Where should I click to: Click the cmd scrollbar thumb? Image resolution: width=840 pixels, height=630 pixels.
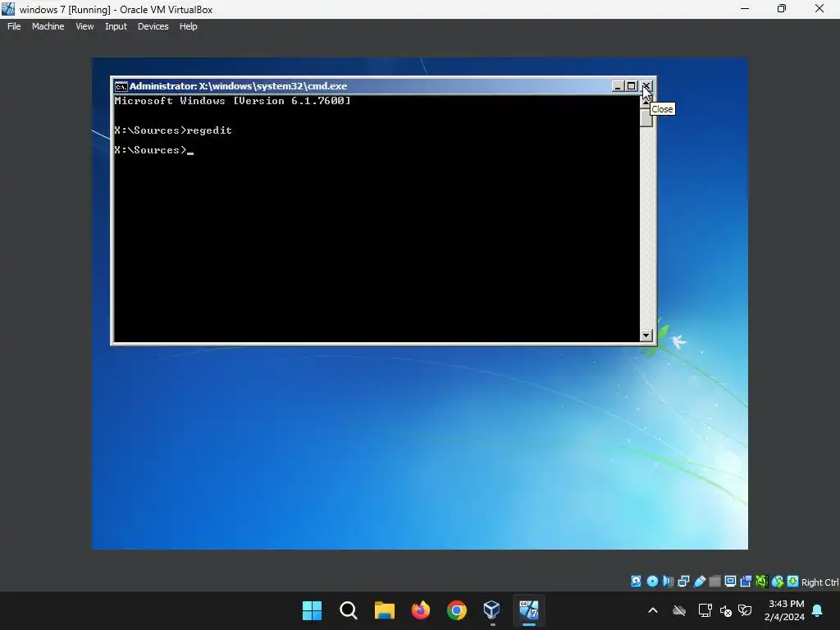click(646, 116)
